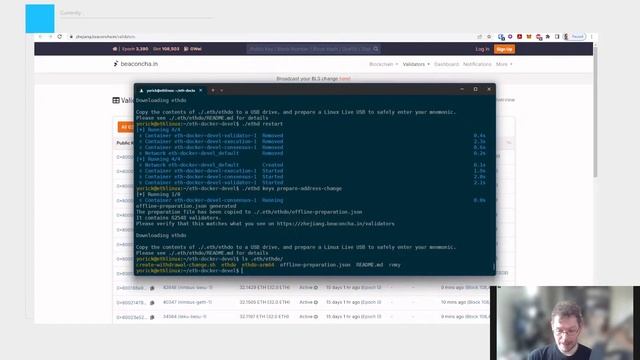Expand the Blockchain dropdown menu
The image size is (640, 360).
(x=383, y=64)
